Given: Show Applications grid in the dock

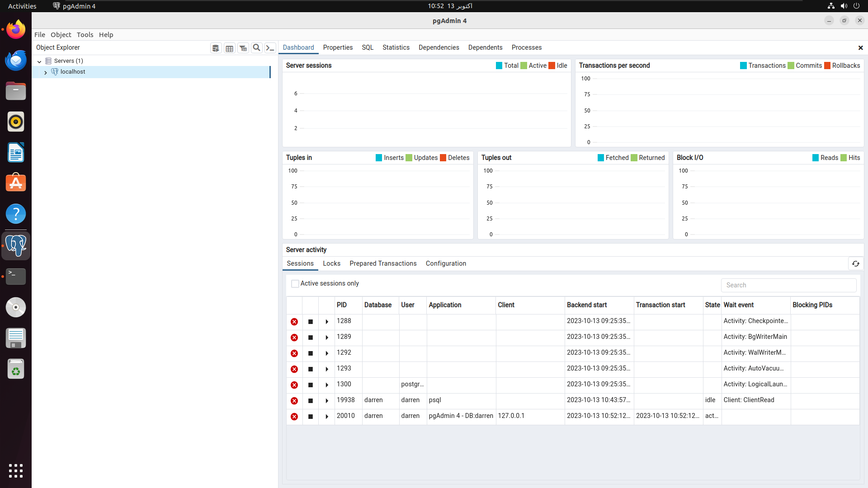Looking at the screenshot, I should [x=16, y=471].
